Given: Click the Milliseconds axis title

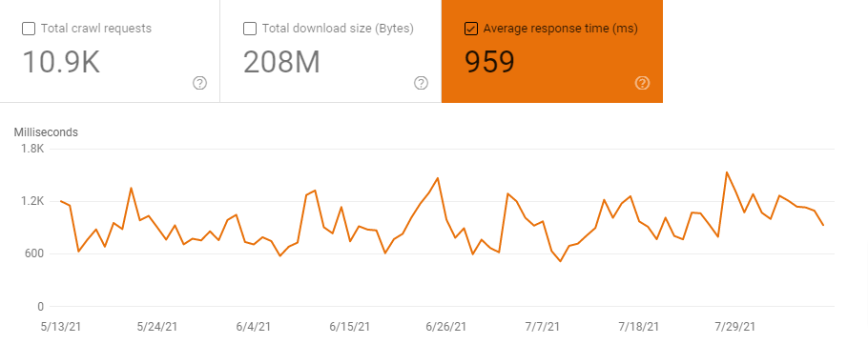Looking at the screenshot, I should (46, 132).
